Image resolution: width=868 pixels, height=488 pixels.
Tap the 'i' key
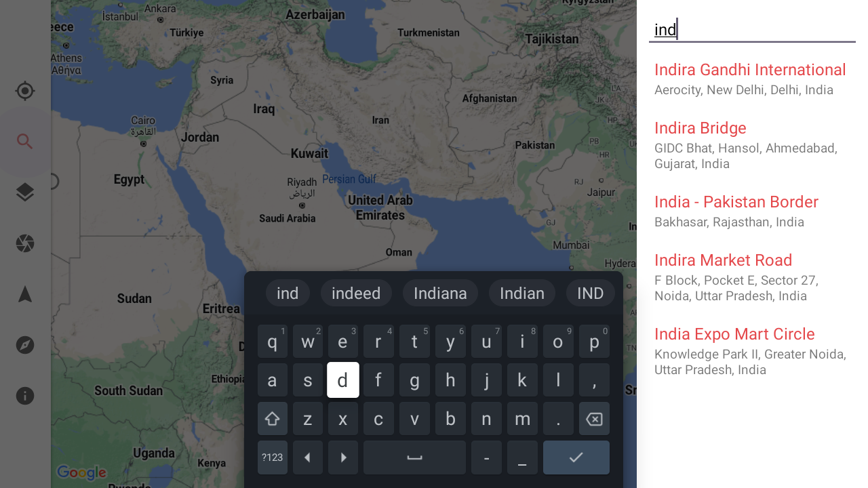click(x=522, y=342)
